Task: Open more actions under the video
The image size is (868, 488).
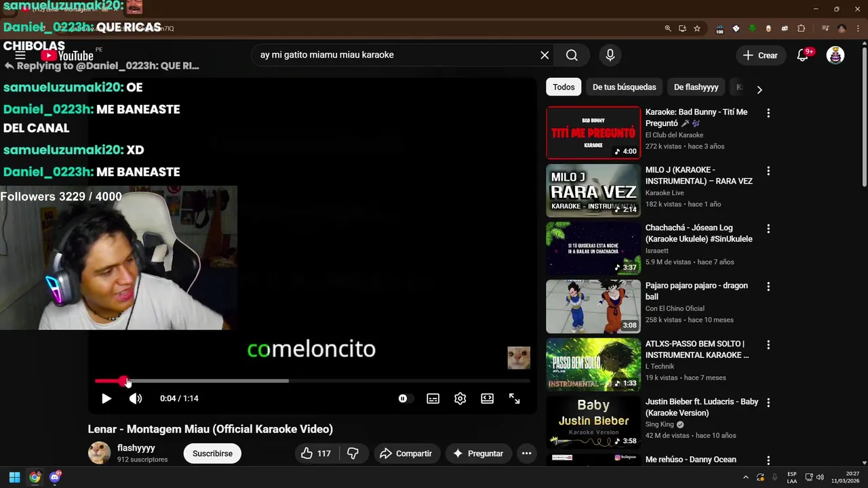Action: (526, 453)
